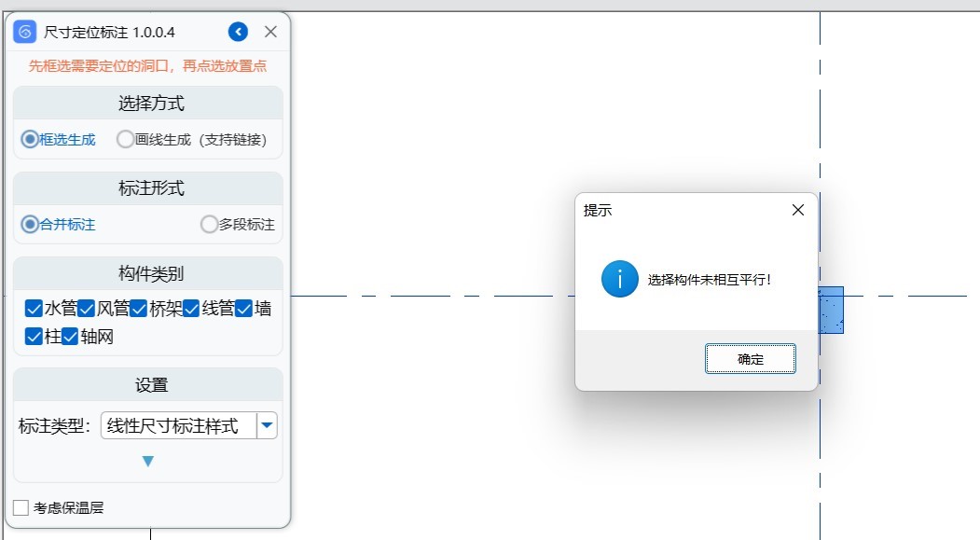The width and height of the screenshot is (980, 540).
Task: Disable the 柱 category checkbox
Action: click(x=35, y=337)
